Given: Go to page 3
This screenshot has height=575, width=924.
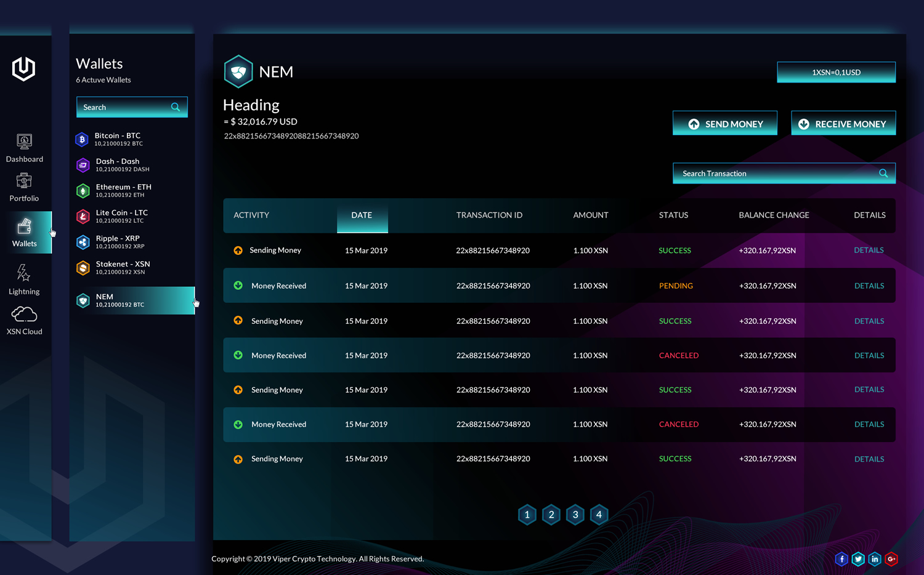Looking at the screenshot, I should click(x=575, y=515).
